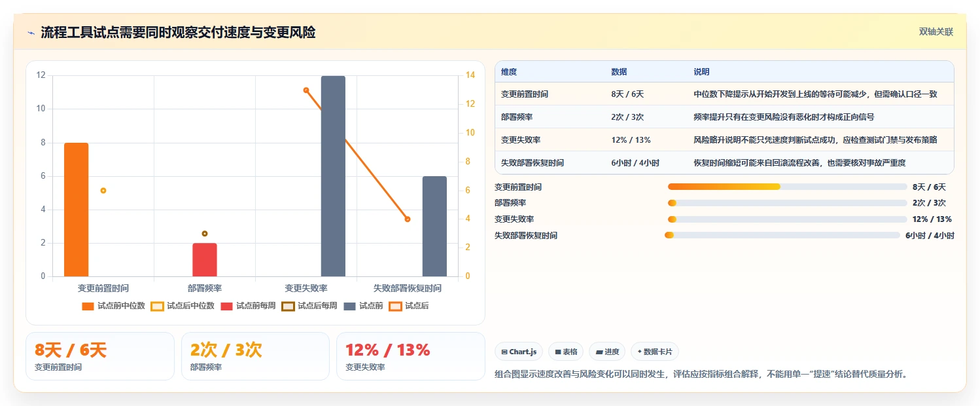Click the gray 变更失败率 bar

[333, 176]
